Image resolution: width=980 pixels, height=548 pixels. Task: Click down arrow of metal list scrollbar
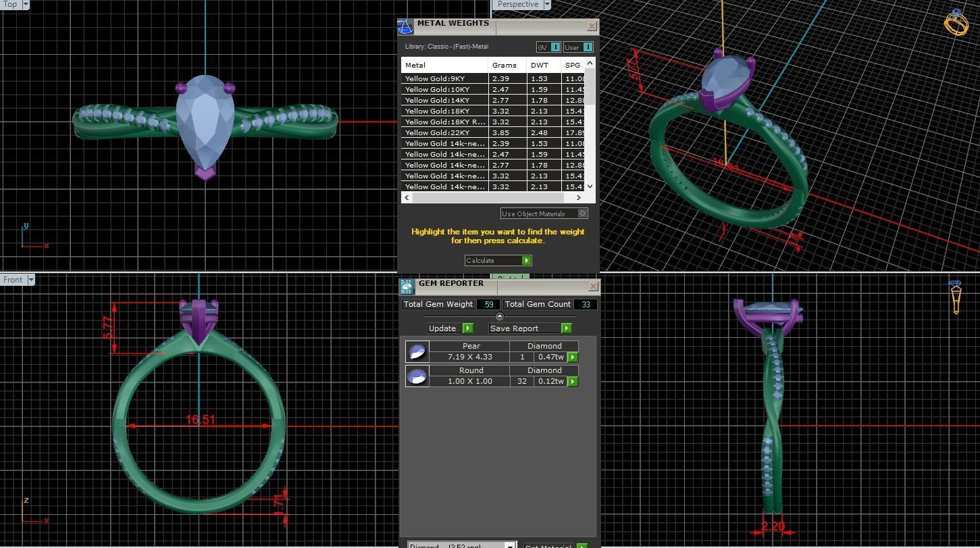(x=590, y=186)
